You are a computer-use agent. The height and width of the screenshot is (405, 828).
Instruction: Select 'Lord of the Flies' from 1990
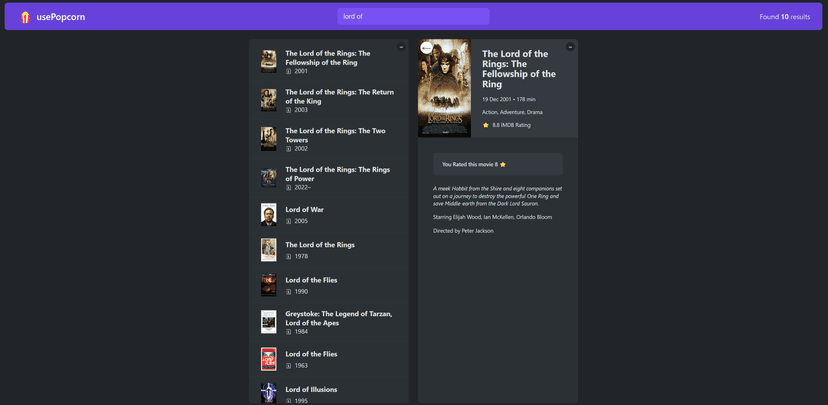tap(328, 285)
